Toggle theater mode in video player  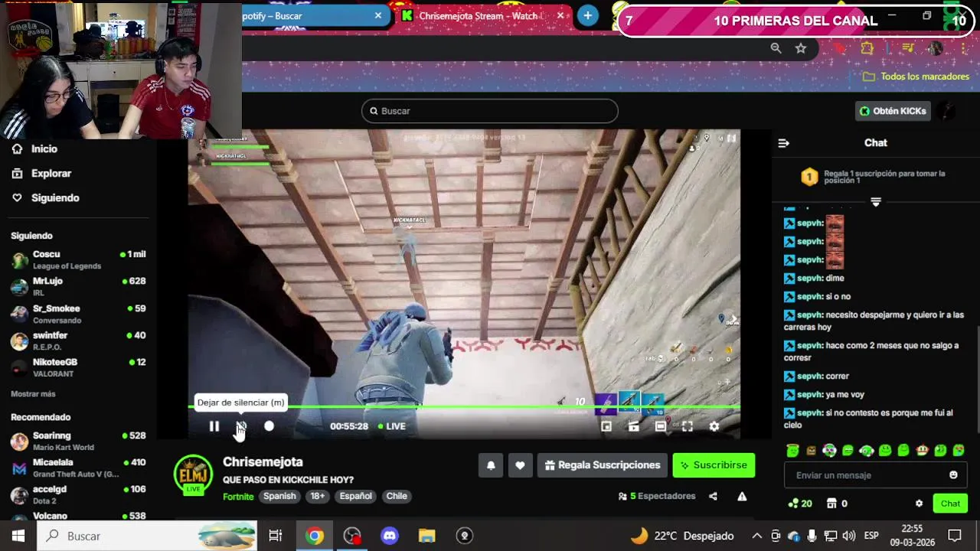(660, 426)
